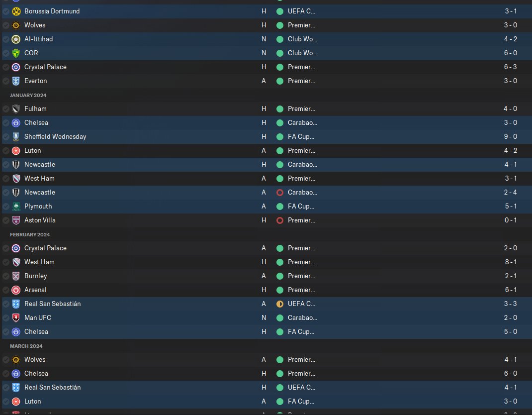
Task: Open the Club Wo... competition on Al-Ittihad row
Action: (x=302, y=39)
